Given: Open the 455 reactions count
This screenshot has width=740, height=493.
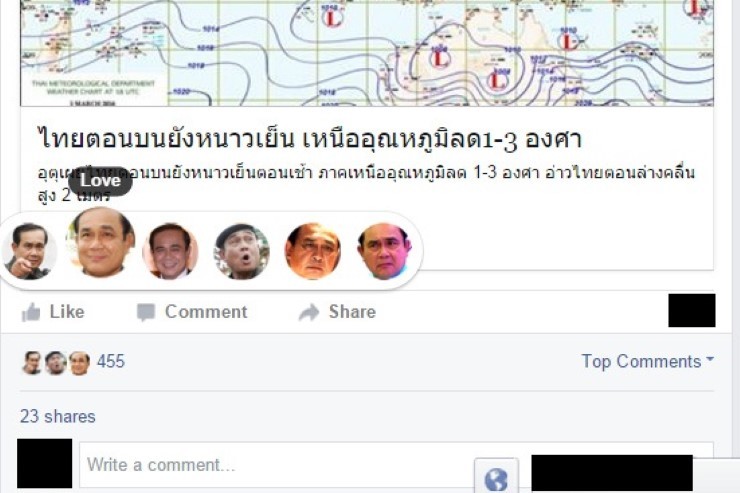Looking at the screenshot, I should [111, 361].
